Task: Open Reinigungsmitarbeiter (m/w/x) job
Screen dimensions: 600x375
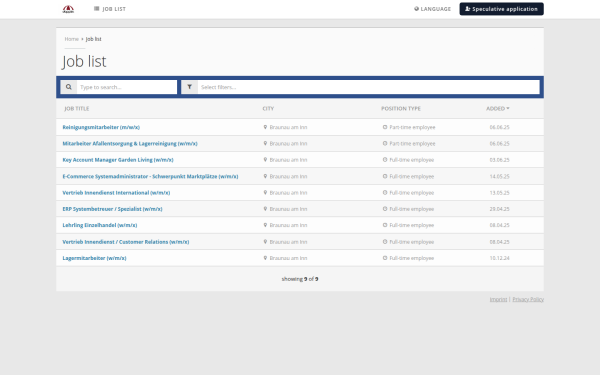Action: [x=101, y=127]
